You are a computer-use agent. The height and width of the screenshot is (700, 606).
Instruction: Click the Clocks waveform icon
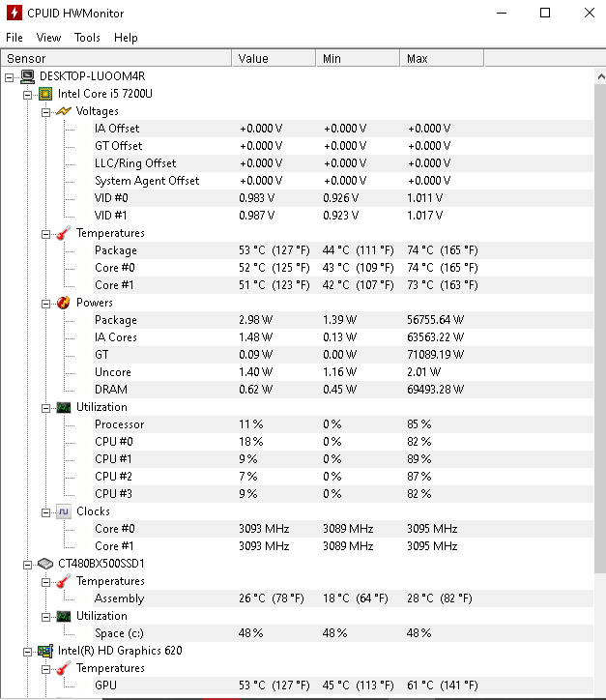pyautogui.click(x=64, y=511)
